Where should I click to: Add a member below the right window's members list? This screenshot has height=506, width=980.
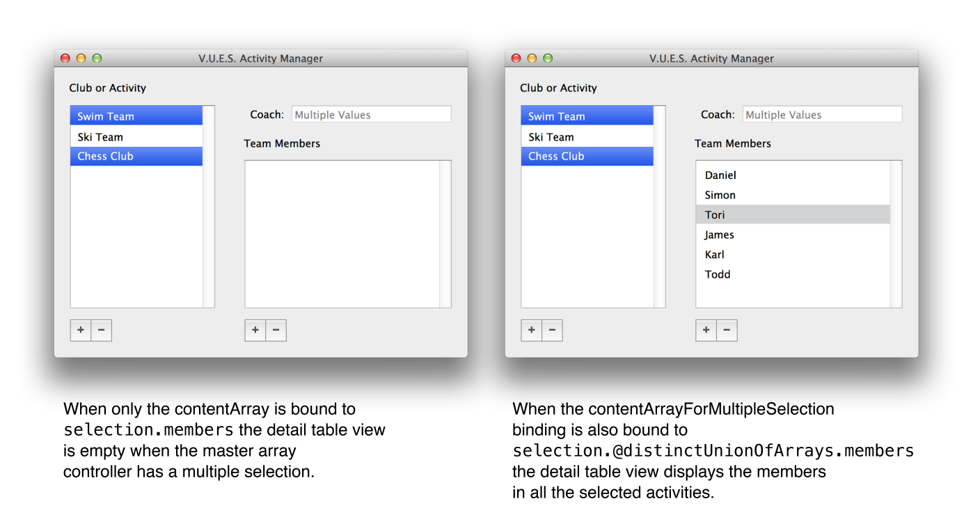point(706,331)
